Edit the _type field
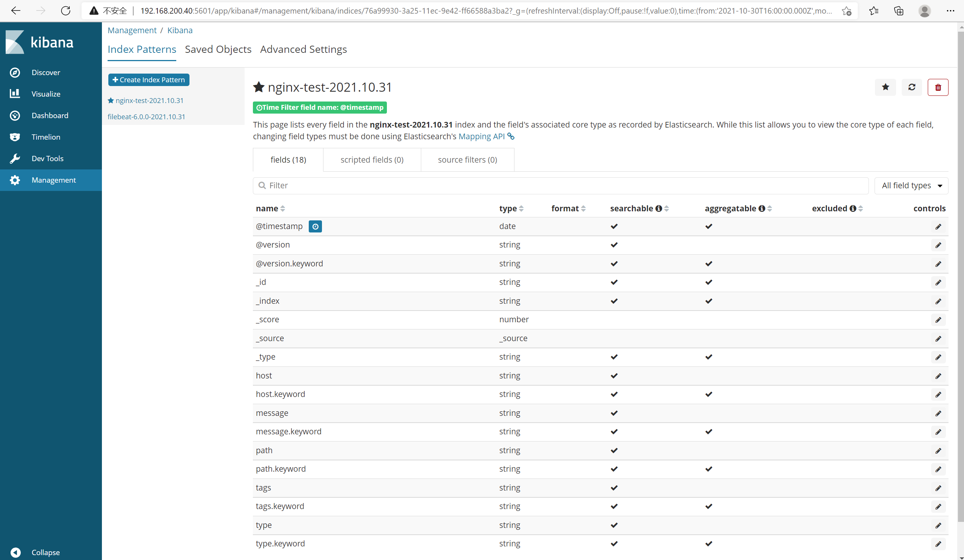Screen dimensions: 964x560 pos(938,357)
